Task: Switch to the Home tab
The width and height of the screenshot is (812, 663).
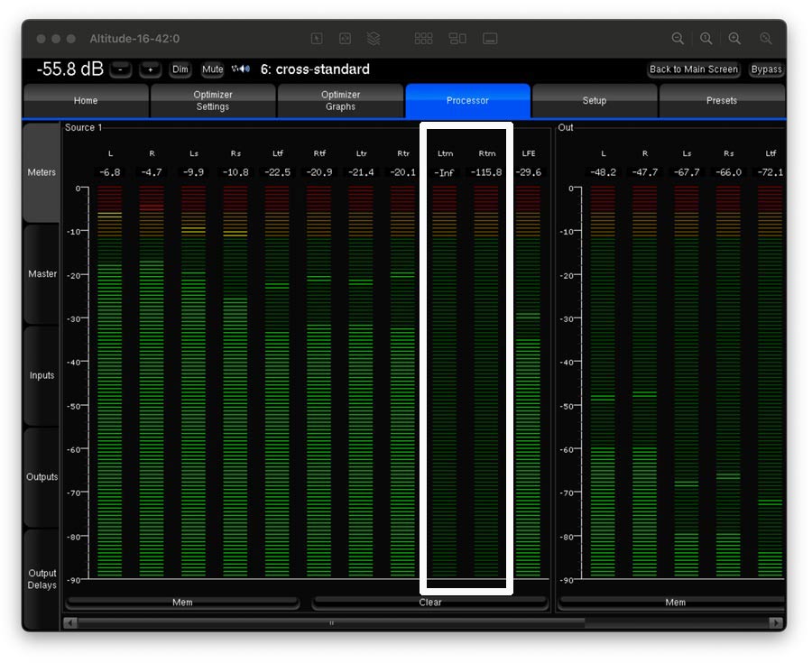Action: [x=86, y=100]
